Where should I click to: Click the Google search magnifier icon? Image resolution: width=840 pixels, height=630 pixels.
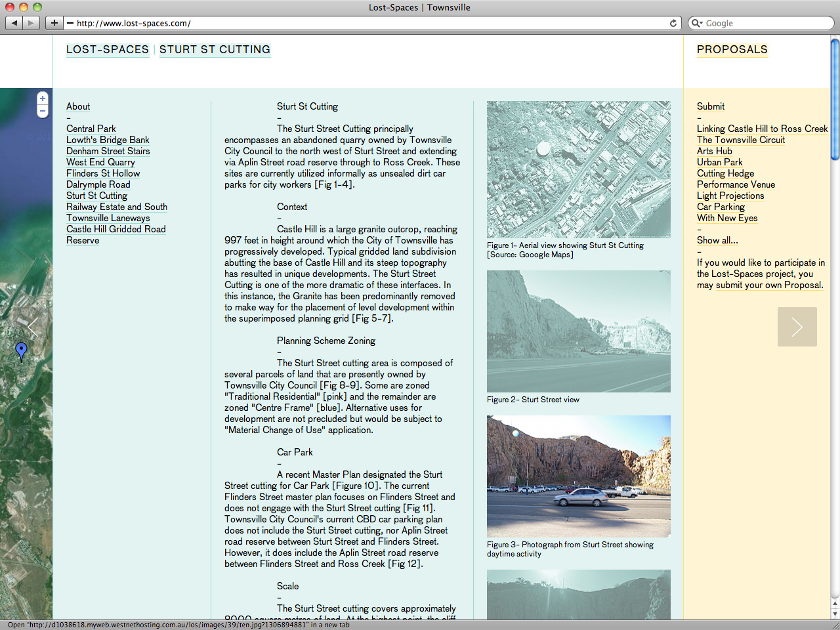coord(698,23)
